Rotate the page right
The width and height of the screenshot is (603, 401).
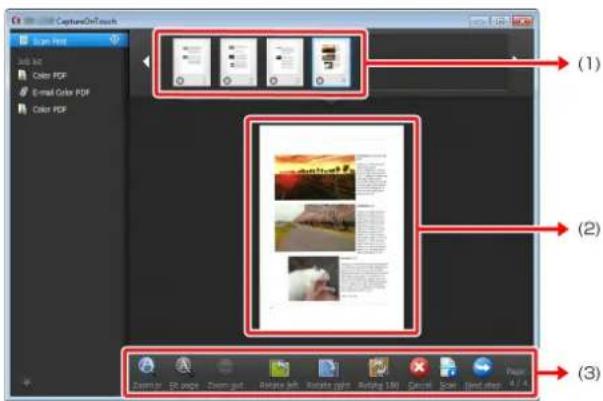[x=328, y=368]
